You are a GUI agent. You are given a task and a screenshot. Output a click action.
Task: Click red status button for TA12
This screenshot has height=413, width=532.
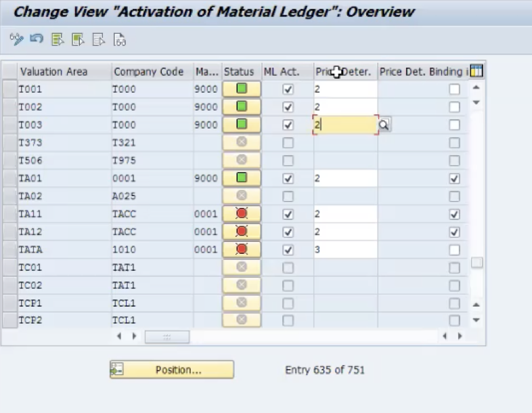[x=242, y=232]
